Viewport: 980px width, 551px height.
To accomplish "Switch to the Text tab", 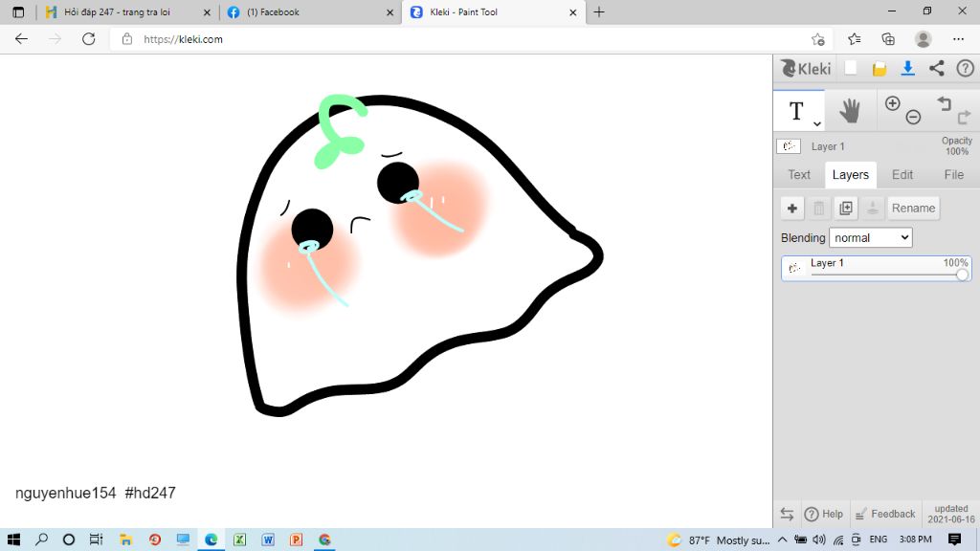I will [x=799, y=175].
